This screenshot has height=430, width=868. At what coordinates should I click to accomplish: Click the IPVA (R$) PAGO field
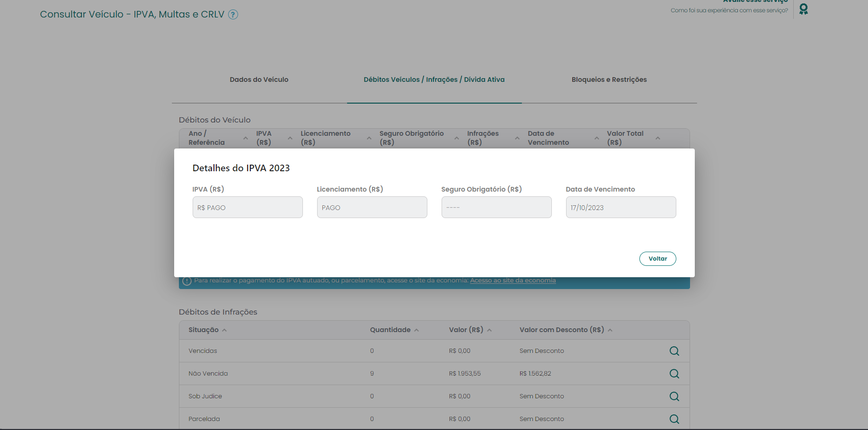[x=248, y=207]
